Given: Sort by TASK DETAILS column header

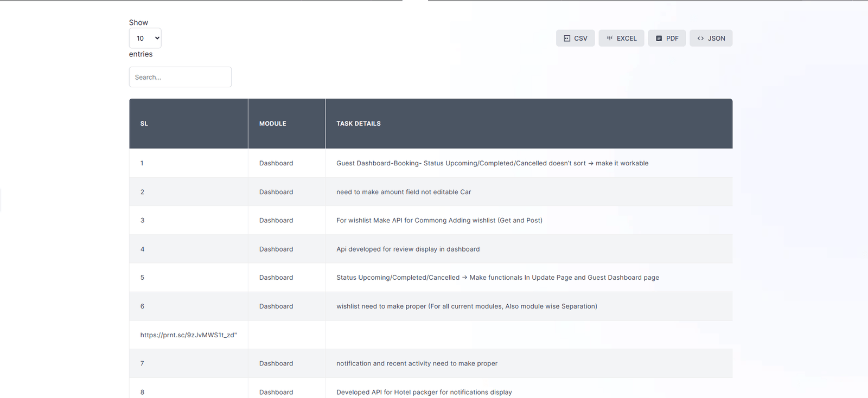Looking at the screenshot, I should [358, 124].
